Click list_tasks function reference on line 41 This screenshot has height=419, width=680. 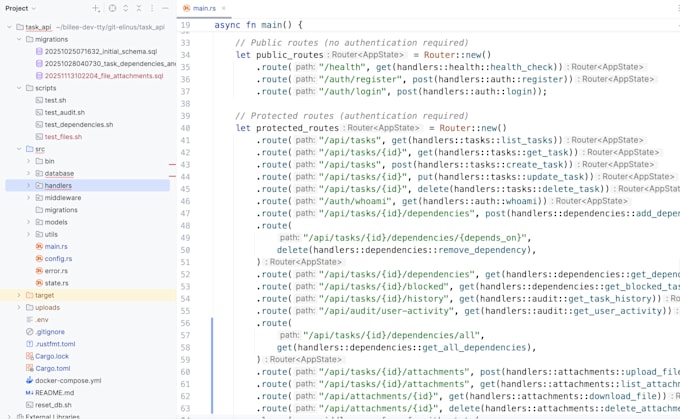tap(527, 140)
